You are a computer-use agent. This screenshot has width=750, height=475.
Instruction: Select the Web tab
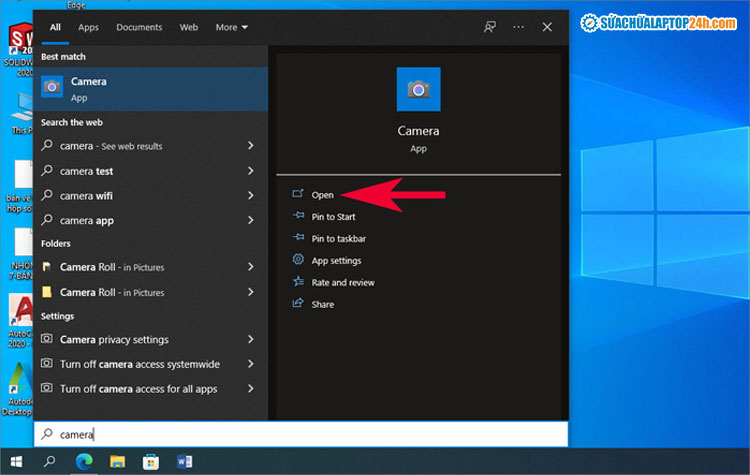(x=189, y=27)
